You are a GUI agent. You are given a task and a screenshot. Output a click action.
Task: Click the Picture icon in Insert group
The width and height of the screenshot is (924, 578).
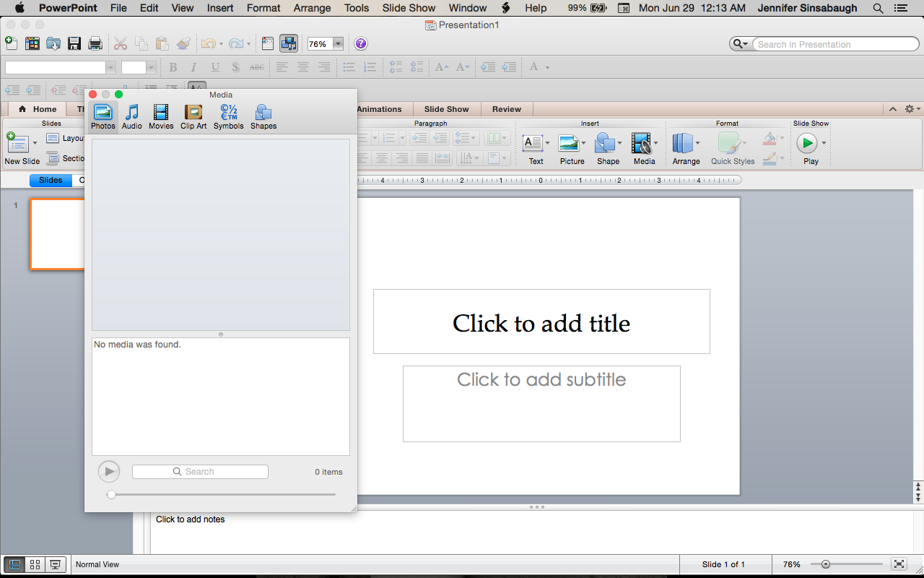[569, 143]
